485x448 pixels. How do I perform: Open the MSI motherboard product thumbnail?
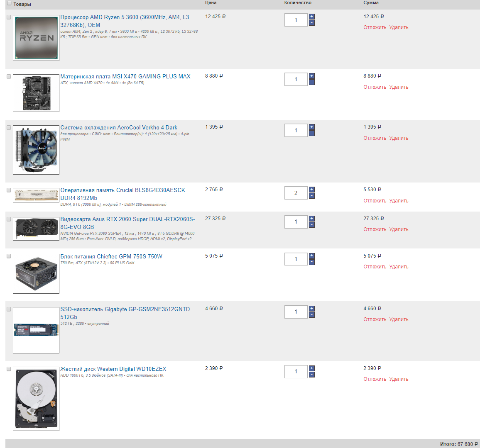pos(36,93)
